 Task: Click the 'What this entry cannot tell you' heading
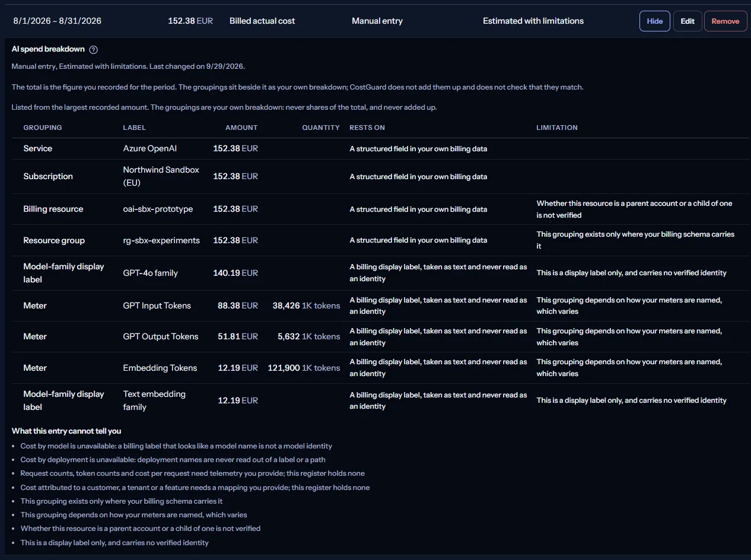[x=66, y=431]
